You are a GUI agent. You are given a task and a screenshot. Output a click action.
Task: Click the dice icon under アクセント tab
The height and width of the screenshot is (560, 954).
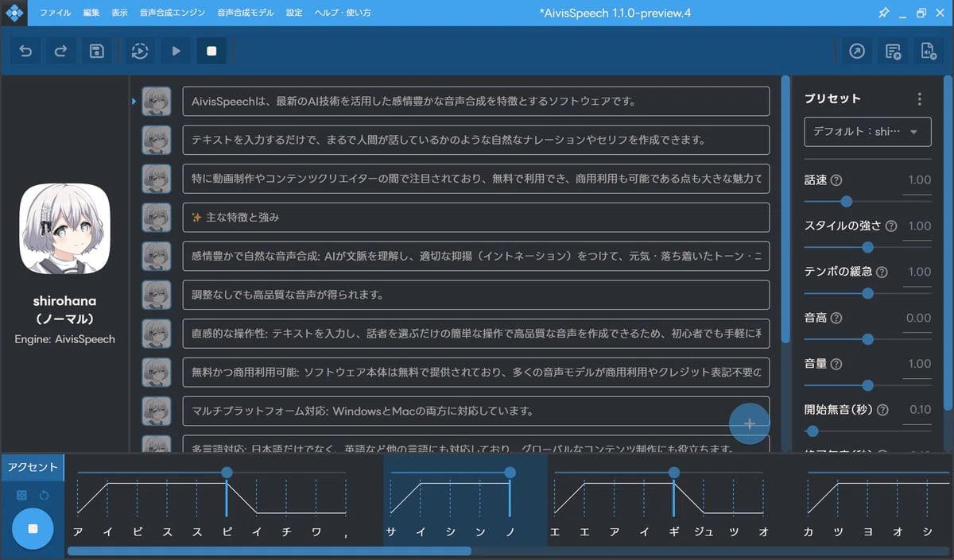click(x=22, y=496)
